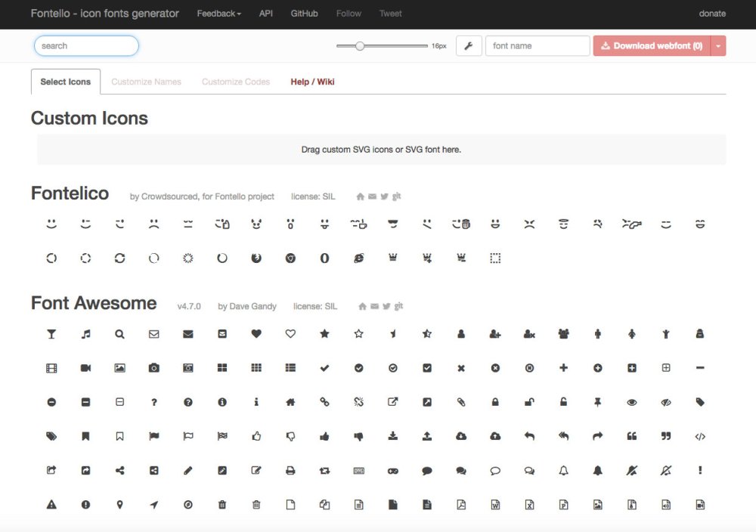Choose the first smiley face in Fontelico
The image size is (756, 532).
click(x=51, y=224)
